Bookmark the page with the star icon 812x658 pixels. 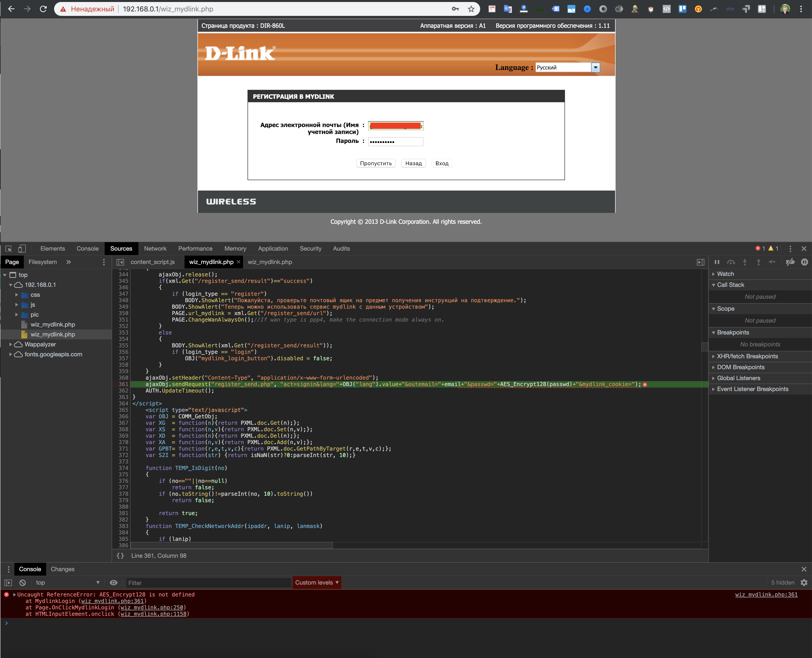[471, 9]
